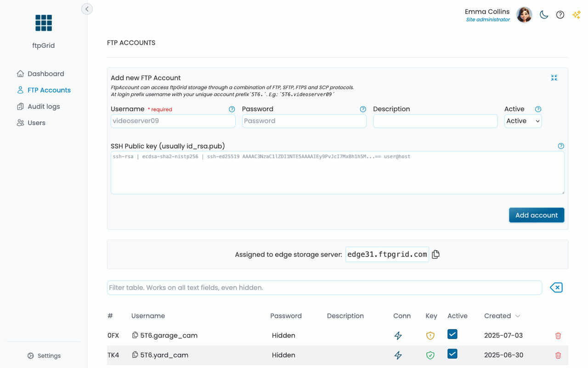Switch to dark mode

[x=544, y=15]
